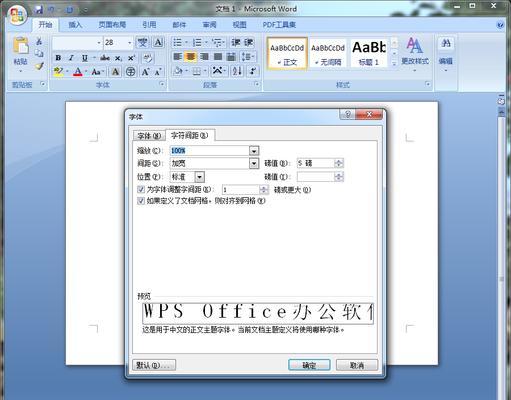Viewport: 511px width, 400px height.
Task: Toggle kerning for fonts checkbox
Action: click(141, 190)
